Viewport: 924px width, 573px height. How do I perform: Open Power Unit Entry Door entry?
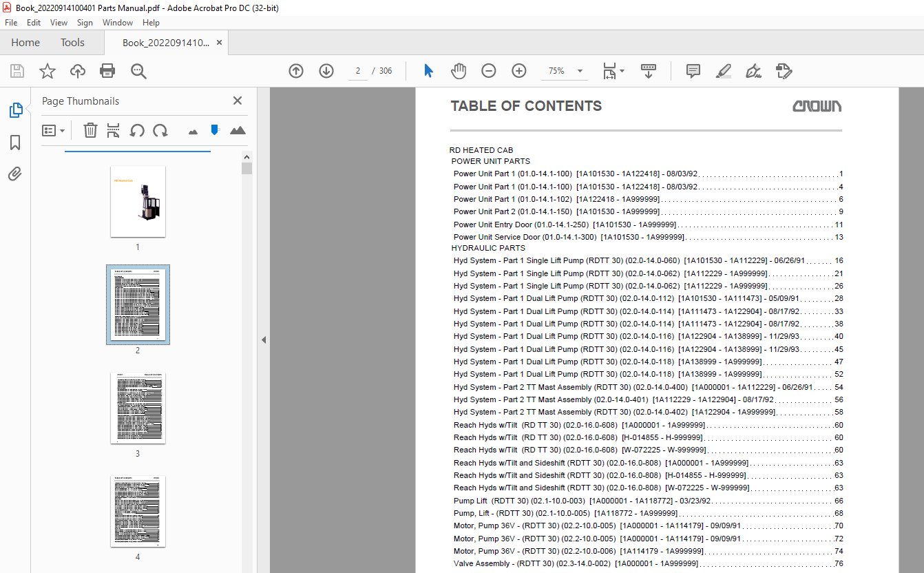[x=648, y=225]
